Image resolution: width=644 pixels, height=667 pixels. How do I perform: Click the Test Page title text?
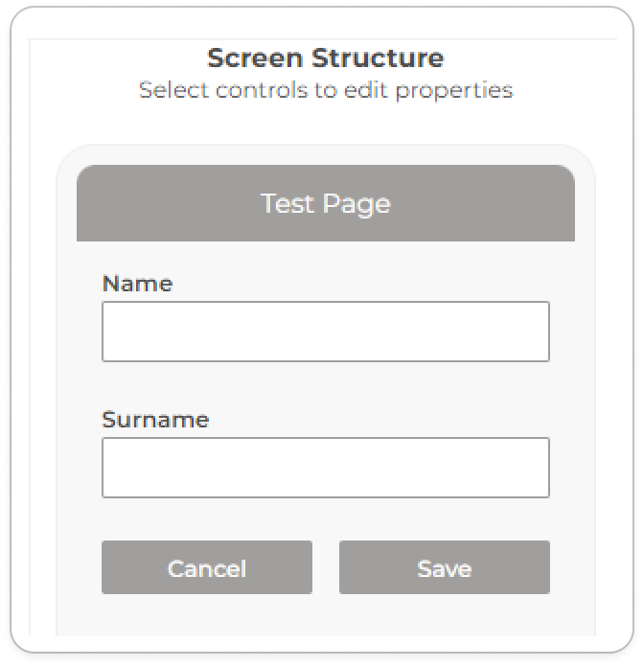pos(325,203)
